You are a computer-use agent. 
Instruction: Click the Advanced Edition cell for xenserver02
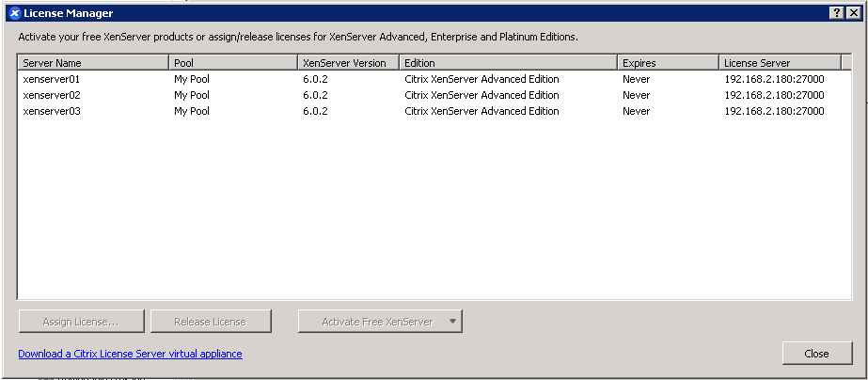click(481, 95)
